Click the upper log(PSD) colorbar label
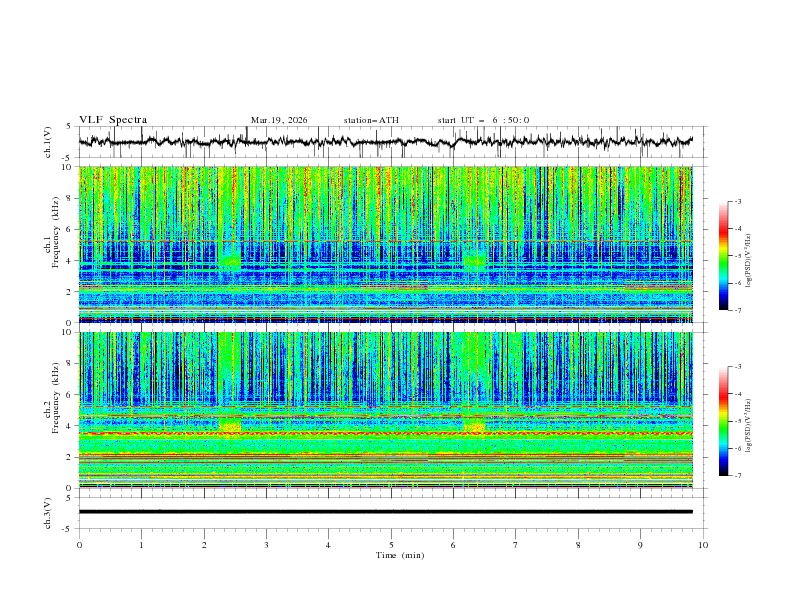 748,257
